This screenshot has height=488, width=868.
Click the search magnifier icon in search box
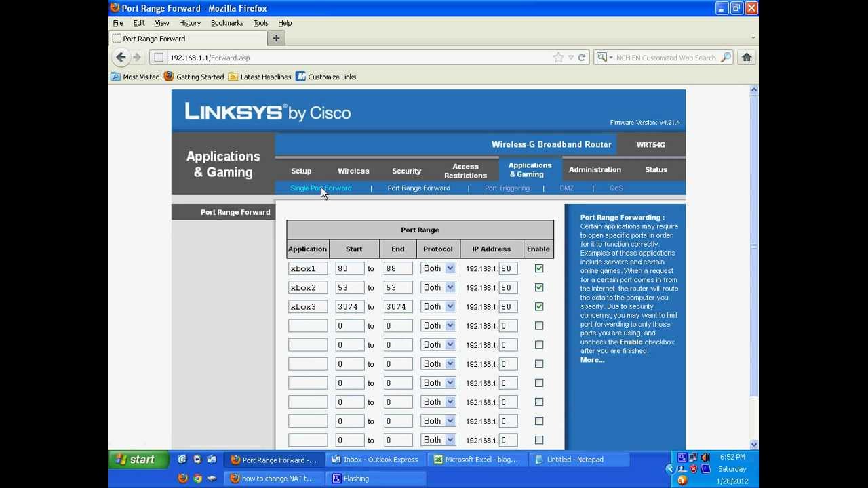tap(726, 58)
